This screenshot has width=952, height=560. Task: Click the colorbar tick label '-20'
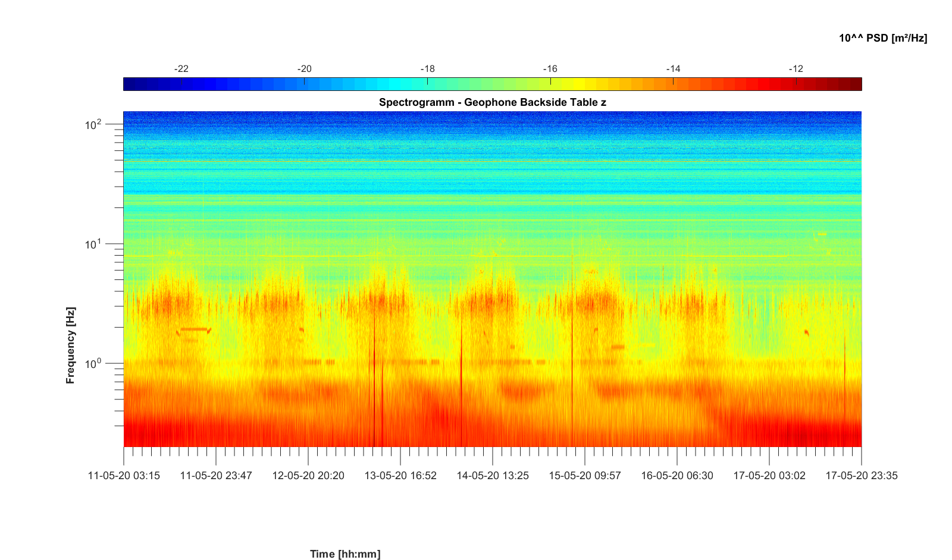pyautogui.click(x=304, y=69)
